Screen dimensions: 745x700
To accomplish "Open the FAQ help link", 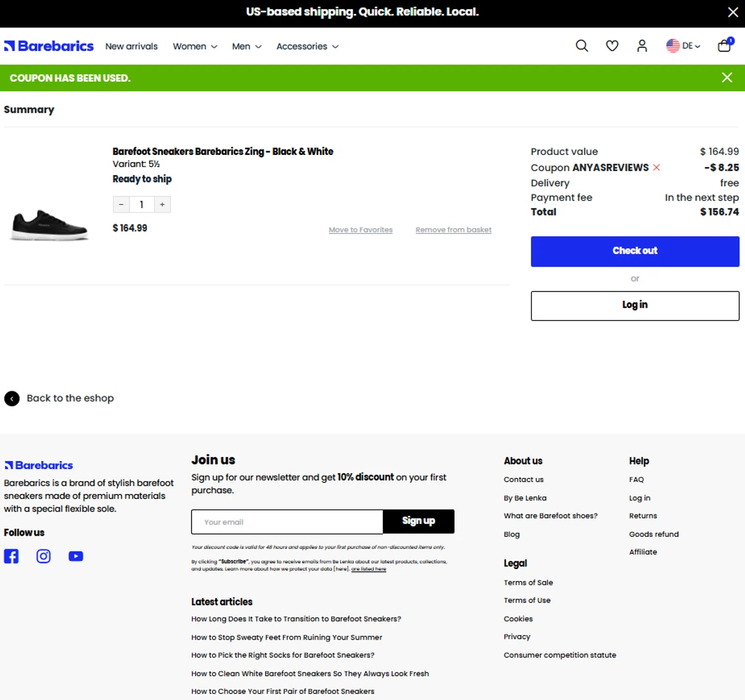I will [636, 479].
